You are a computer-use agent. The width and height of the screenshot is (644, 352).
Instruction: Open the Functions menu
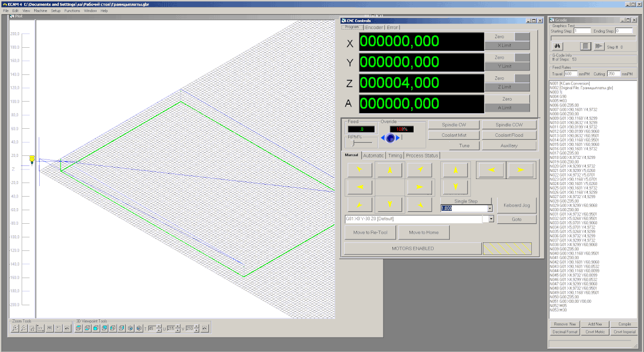[72, 11]
